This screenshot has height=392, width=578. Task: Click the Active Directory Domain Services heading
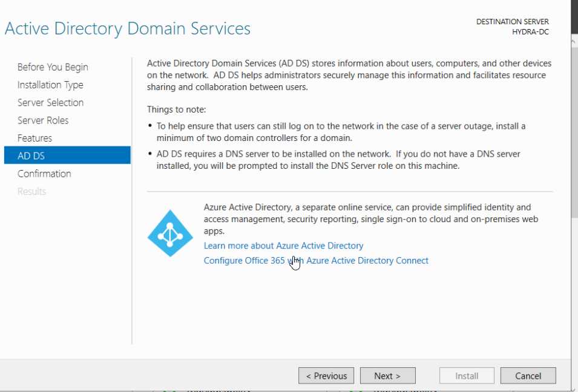tap(127, 28)
